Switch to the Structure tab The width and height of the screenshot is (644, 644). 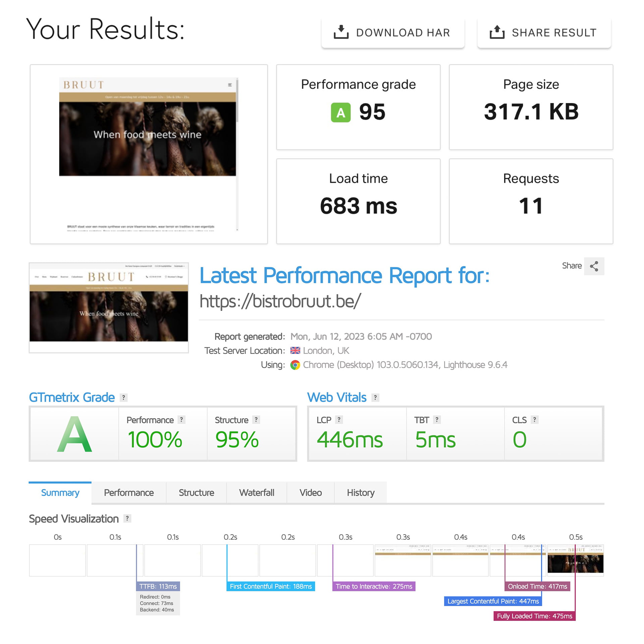196,493
